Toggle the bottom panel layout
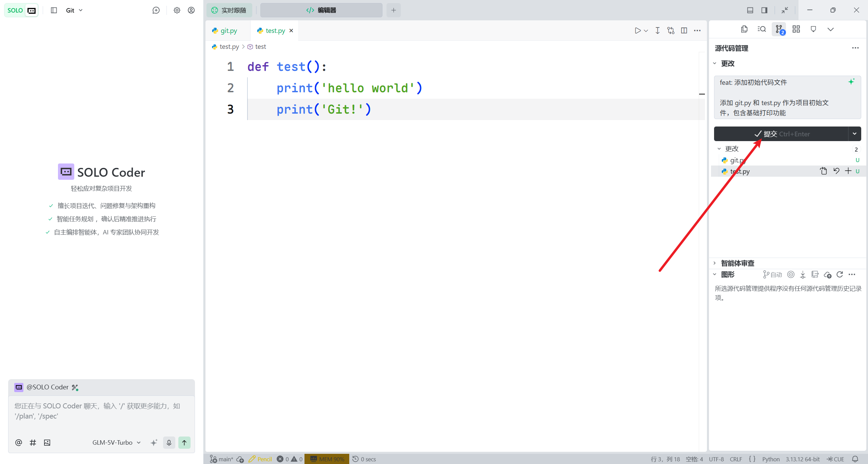868x464 pixels. tap(750, 10)
